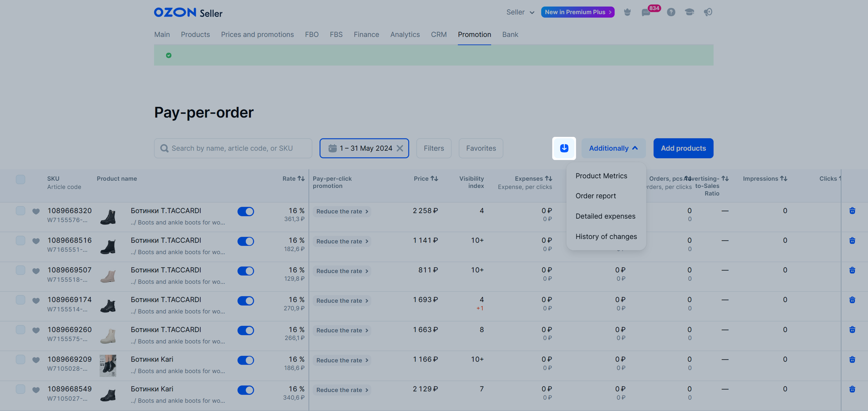Screen dimensions: 868x411
Task: Switch to the Finance tab
Action: 366,34
